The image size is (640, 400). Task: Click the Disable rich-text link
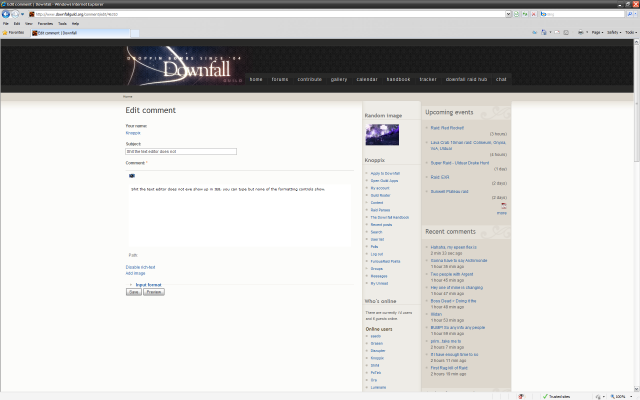click(140, 267)
